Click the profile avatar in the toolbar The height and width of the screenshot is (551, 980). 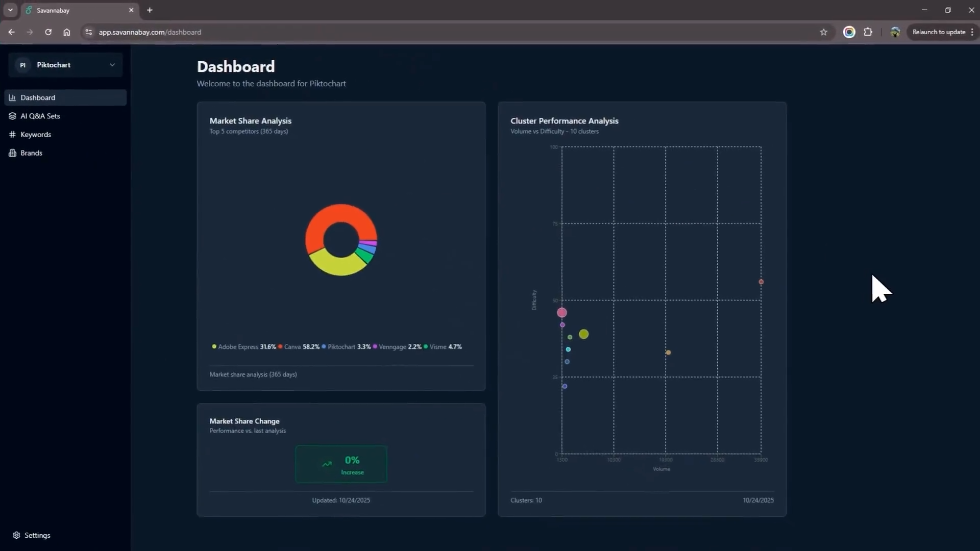point(895,32)
